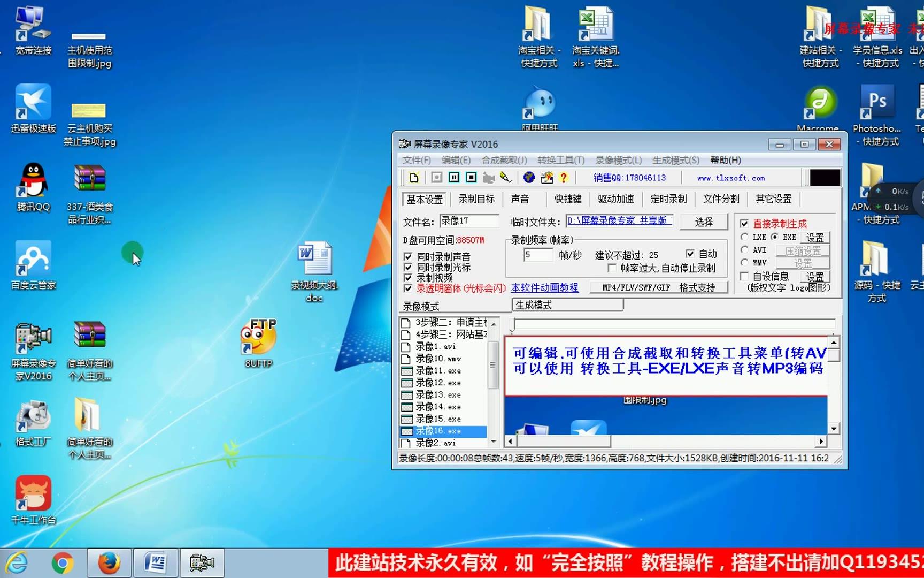Open Firefox from the taskbar

(x=109, y=563)
